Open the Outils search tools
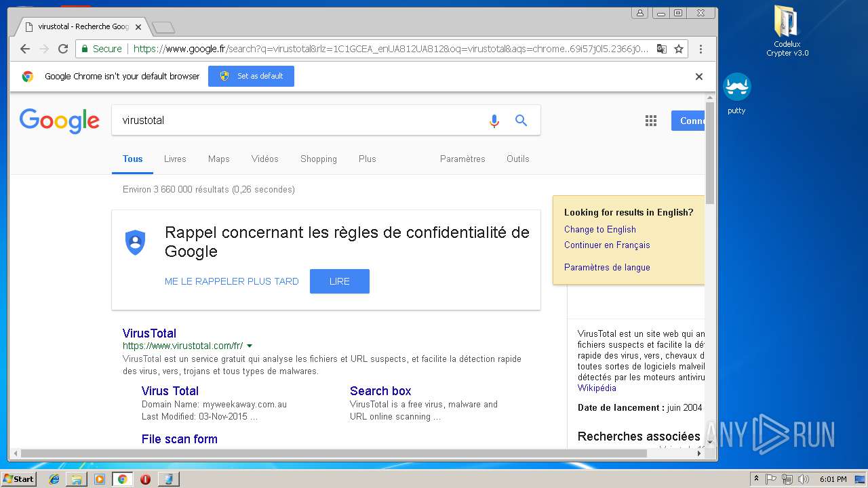The width and height of the screenshot is (868, 488). point(518,159)
